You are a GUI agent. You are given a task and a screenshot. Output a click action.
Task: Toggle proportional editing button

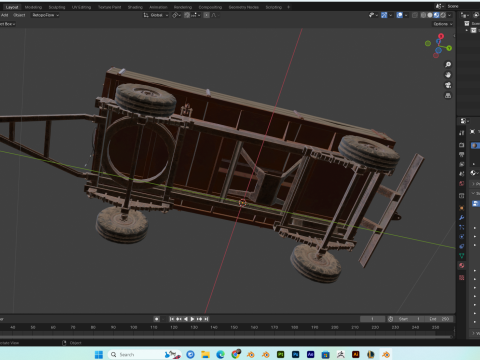206,15
